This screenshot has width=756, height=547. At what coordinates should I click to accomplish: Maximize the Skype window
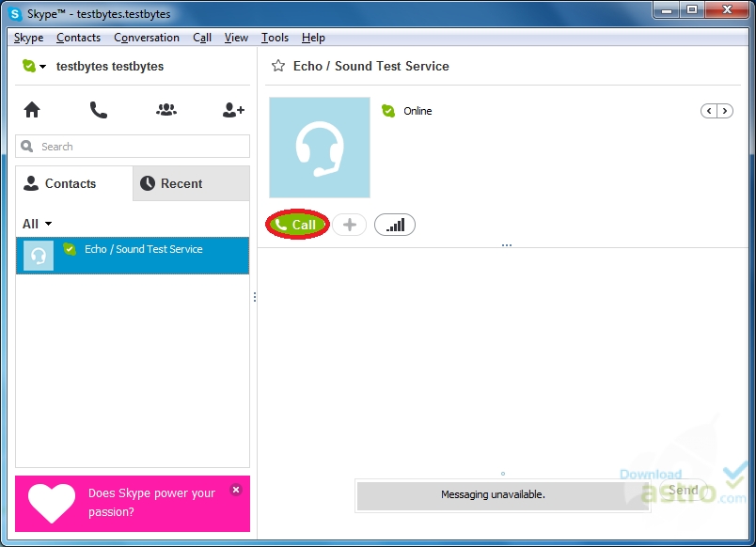692,10
